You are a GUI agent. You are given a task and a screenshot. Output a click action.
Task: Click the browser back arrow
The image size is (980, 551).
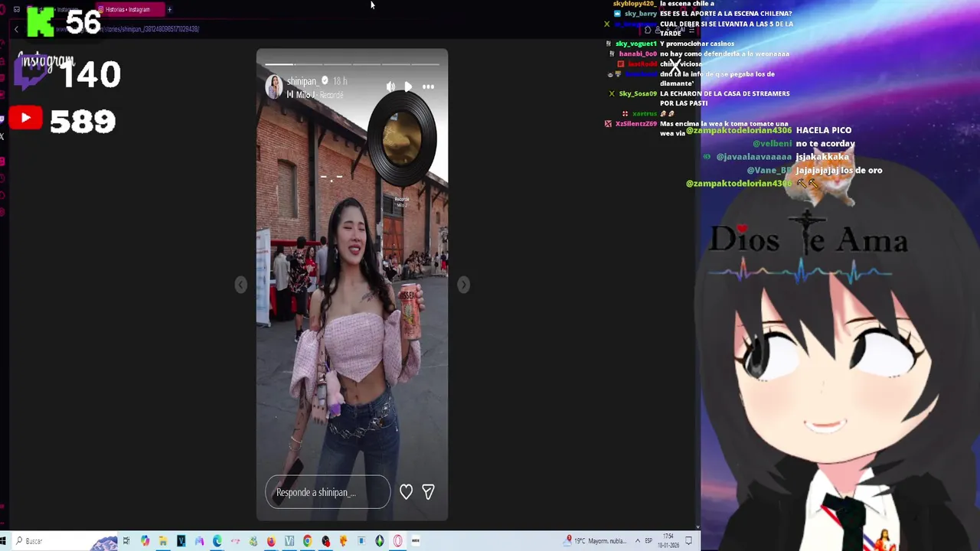pyautogui.click(x=16, y=29)
